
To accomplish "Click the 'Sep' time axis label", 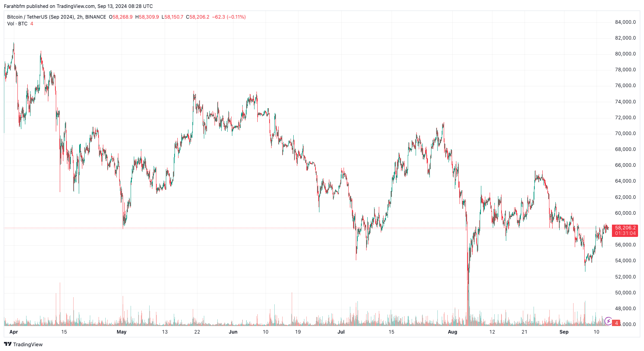I will click(564, 332).
